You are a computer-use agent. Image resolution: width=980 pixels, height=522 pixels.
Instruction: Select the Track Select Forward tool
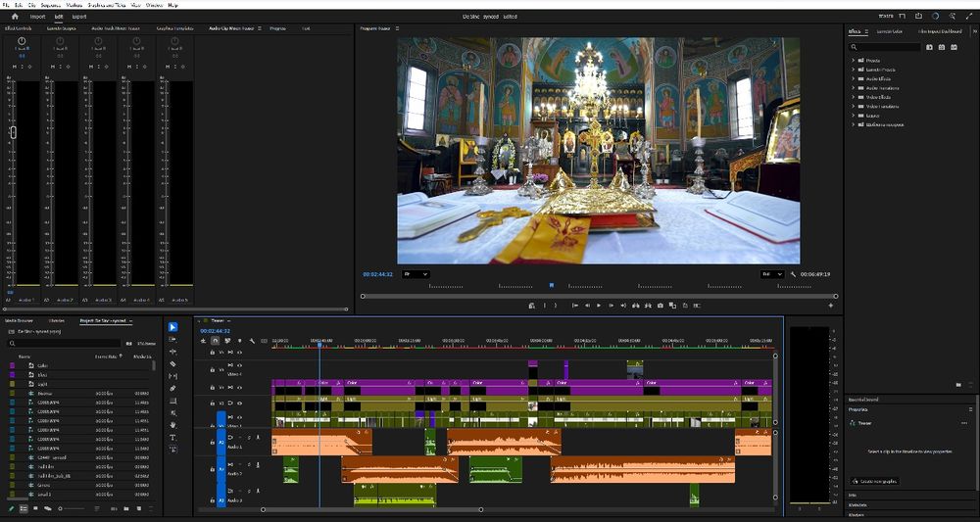pyautogui.click(x=173, y=339)
